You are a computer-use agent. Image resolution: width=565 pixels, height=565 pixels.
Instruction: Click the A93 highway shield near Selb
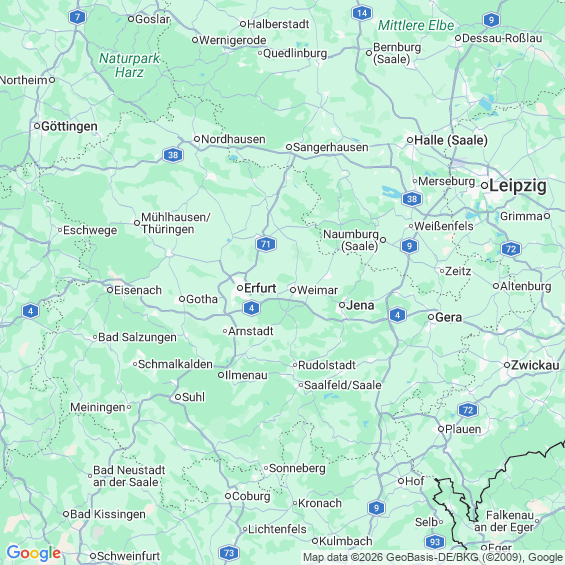click(x=435, y=542)
